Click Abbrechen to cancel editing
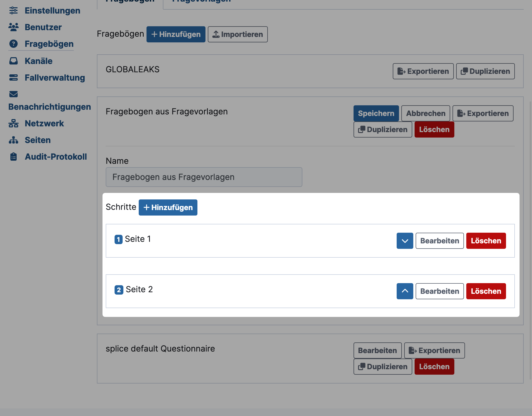 point(426,113)
